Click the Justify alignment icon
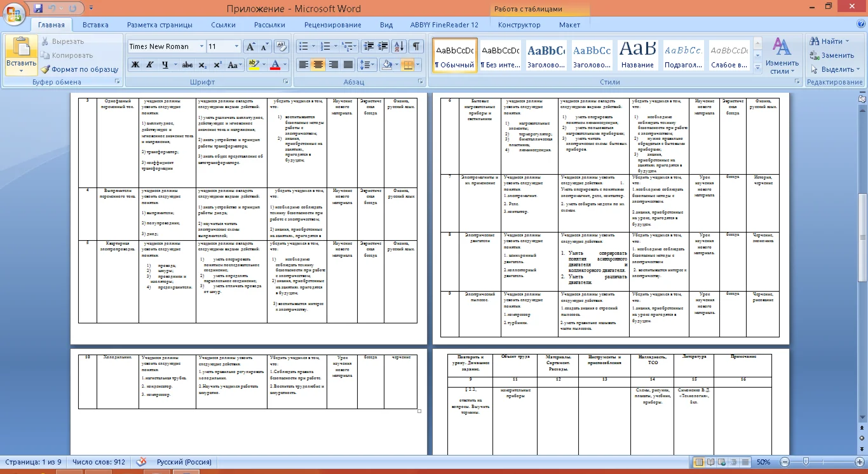868x474 pixels. coord(348,65)
